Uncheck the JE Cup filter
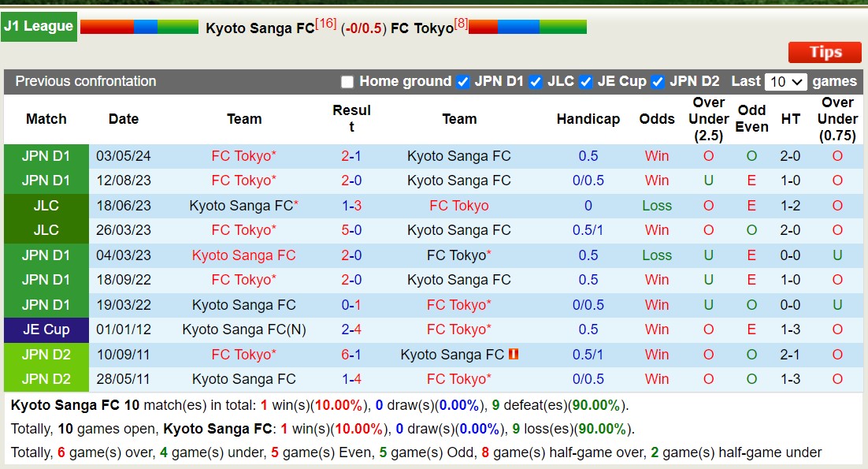868x469 pixels. [585, 81]
